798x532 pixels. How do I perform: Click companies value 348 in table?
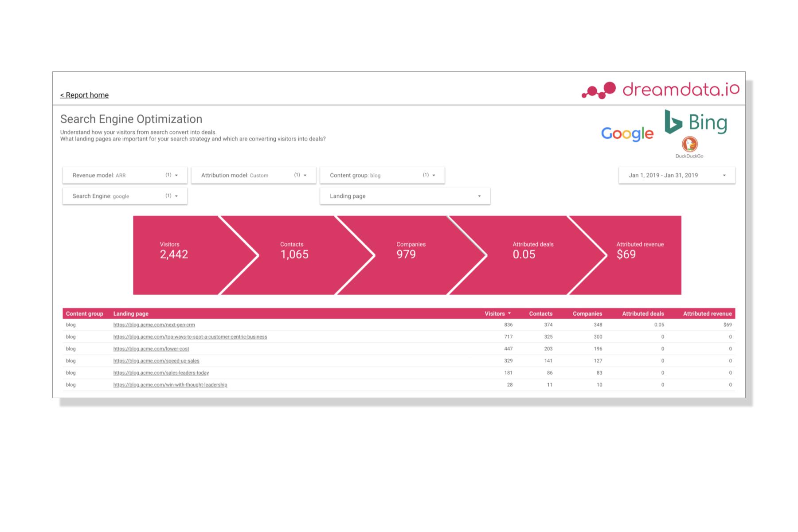598,325
